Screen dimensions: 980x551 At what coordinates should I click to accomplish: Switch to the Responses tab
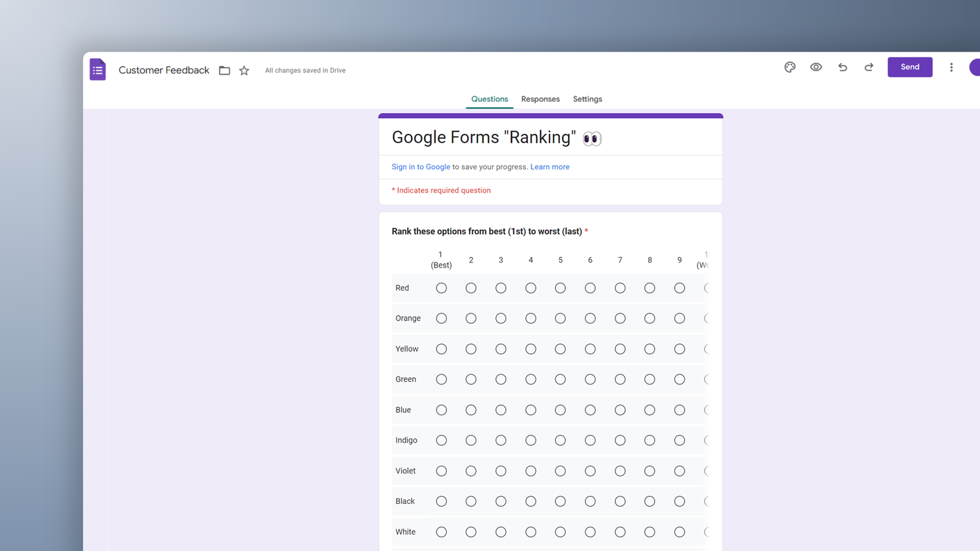[x=540, y=99]
